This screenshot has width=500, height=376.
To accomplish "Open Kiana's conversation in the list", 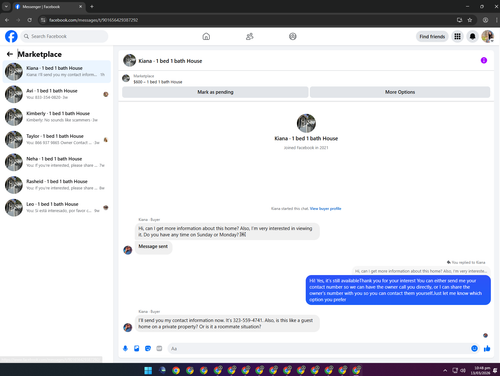I will click(x=57, y=71).
